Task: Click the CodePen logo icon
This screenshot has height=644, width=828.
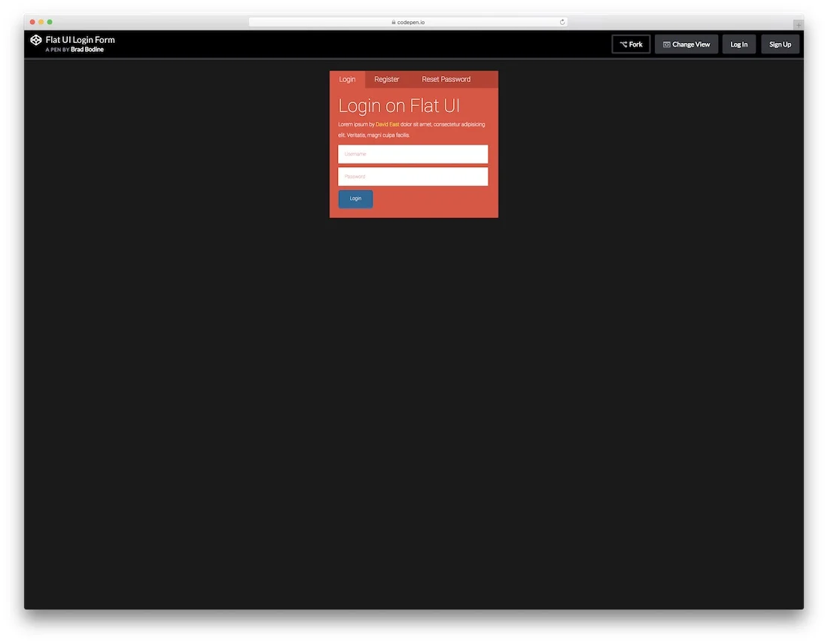Action: 35,40
